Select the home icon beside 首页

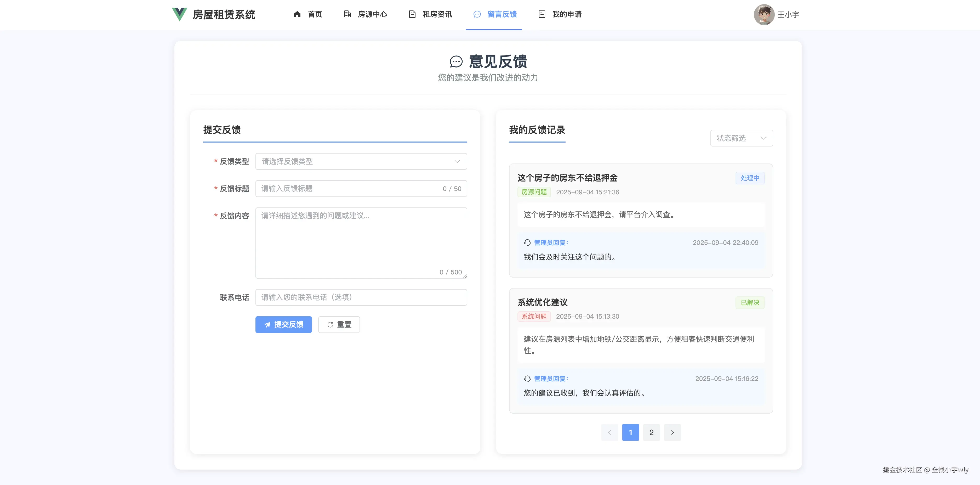coord(297,14)
